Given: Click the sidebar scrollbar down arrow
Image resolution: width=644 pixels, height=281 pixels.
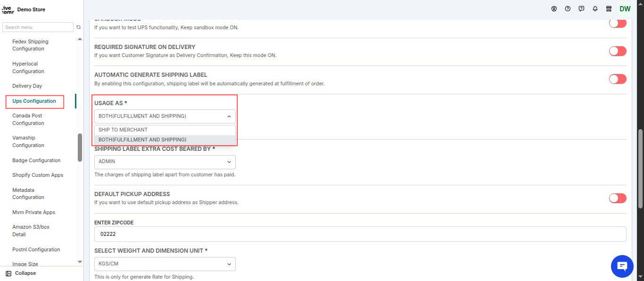Looking at the screenshot, I should click(80, 262).
